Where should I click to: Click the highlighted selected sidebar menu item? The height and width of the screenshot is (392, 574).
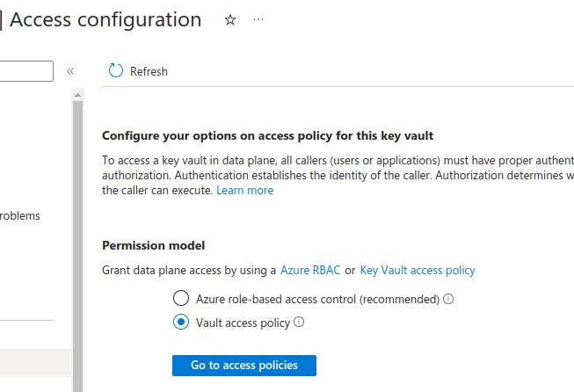tap(35, 363)
